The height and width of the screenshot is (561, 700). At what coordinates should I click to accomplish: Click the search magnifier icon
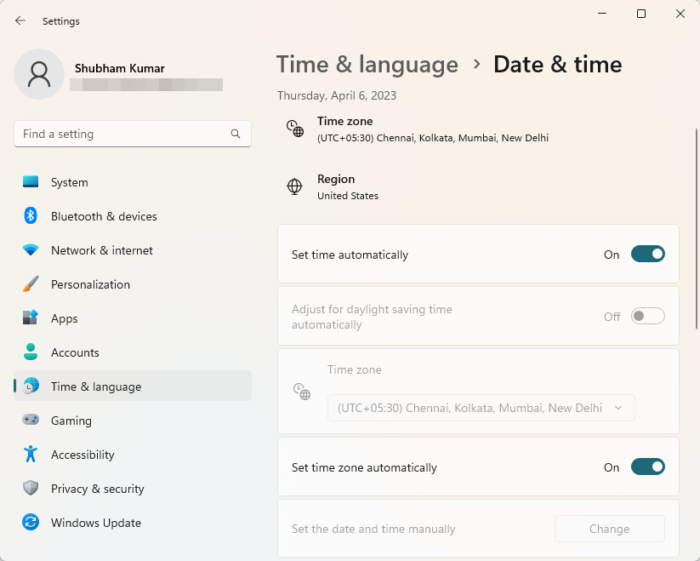pos(236,134)
